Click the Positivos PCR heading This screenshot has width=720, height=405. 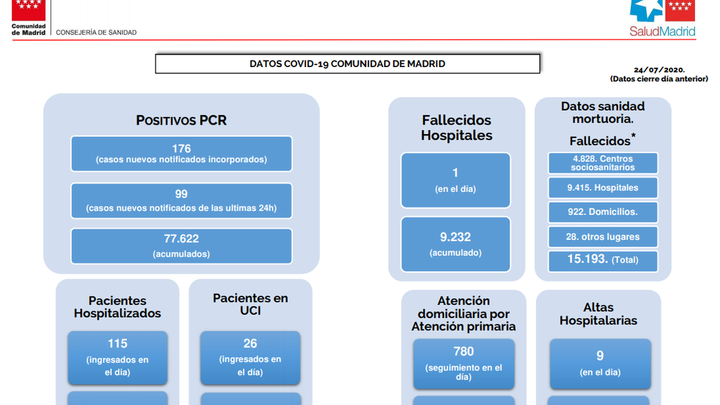[181, 120]
